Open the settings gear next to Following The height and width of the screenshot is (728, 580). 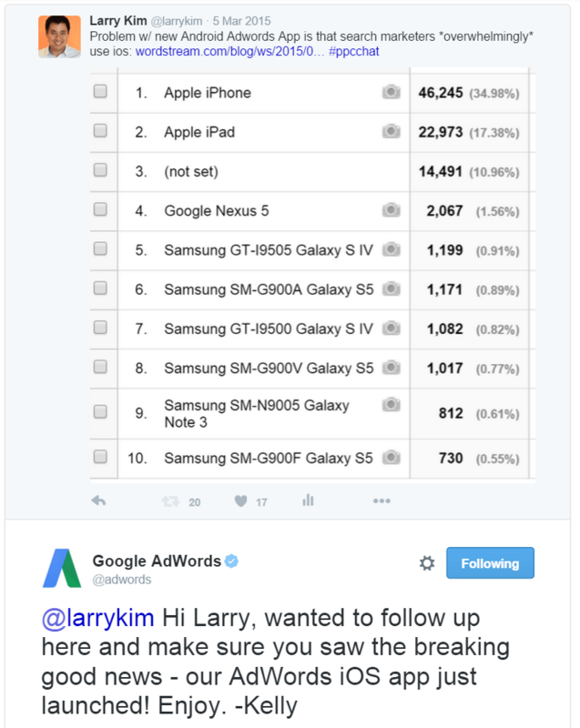(x=426, y=563)
